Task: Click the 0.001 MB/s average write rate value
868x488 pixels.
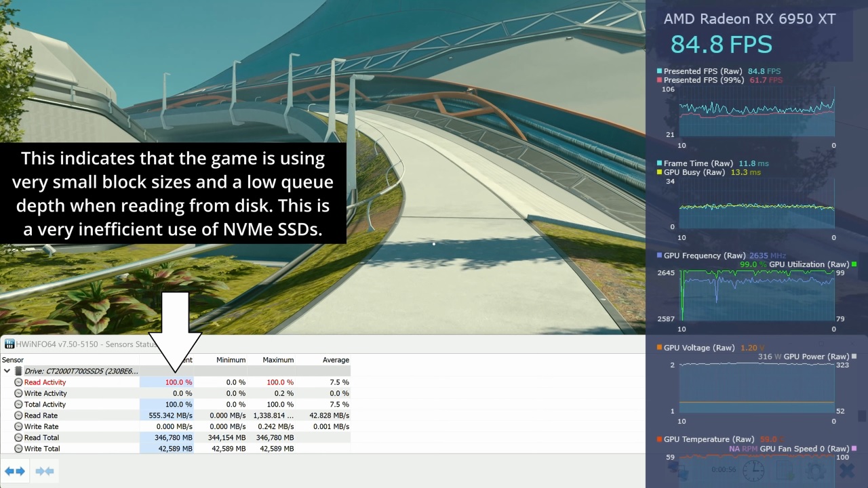Action: coord(331,426)
